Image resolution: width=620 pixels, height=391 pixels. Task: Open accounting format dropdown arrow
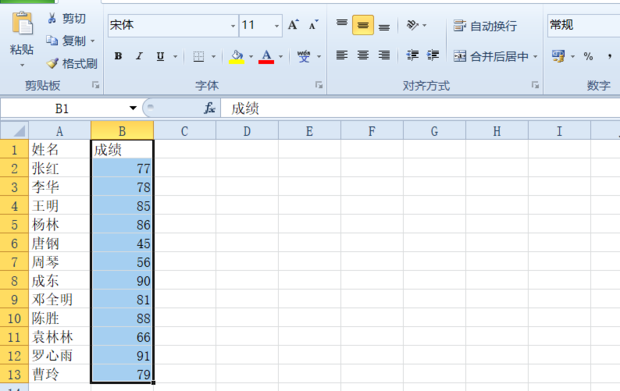(572, 57)
